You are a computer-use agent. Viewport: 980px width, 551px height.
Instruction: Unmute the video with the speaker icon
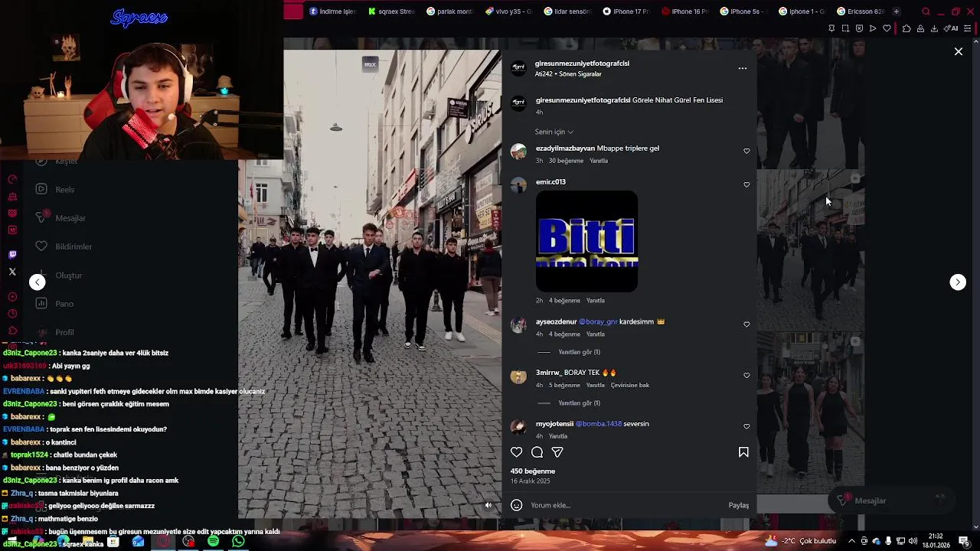(488, 505)
